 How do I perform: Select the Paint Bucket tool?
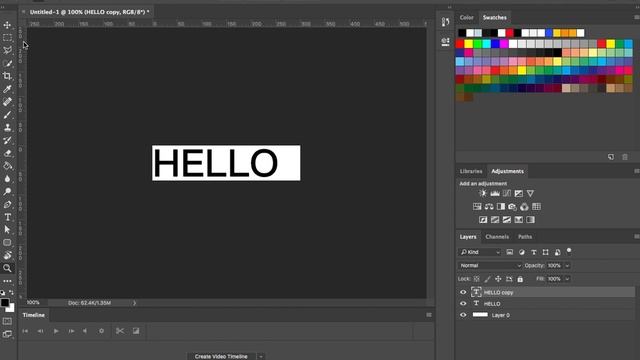[7, 166]
